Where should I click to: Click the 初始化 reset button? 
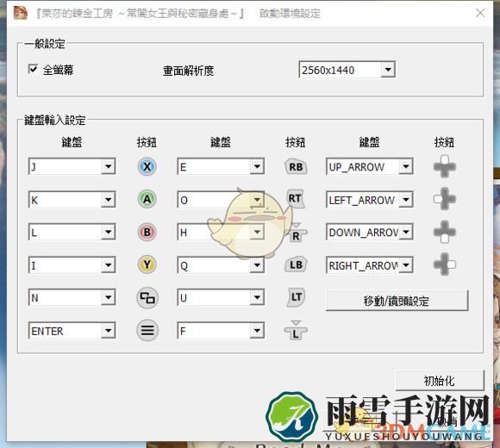tap(440, 380)
